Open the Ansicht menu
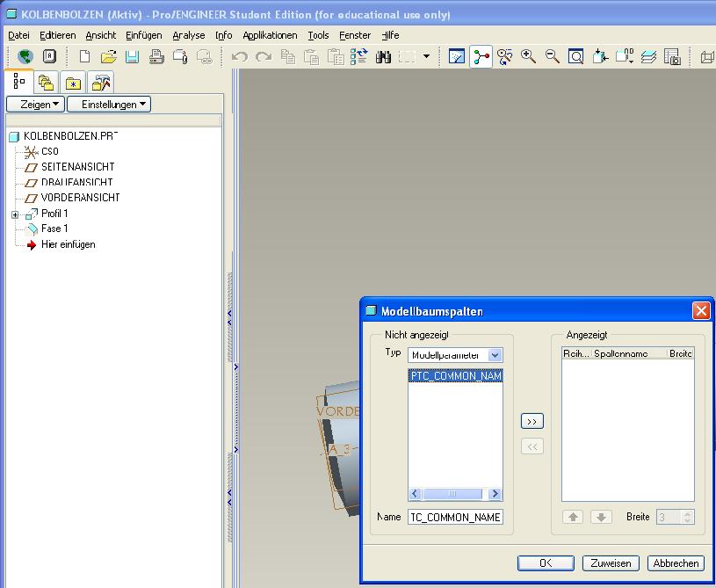 pos(100,35)
